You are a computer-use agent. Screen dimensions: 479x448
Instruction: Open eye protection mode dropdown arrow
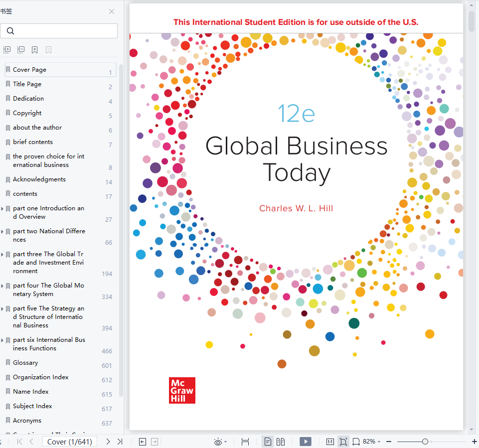(x=226, y=442)
